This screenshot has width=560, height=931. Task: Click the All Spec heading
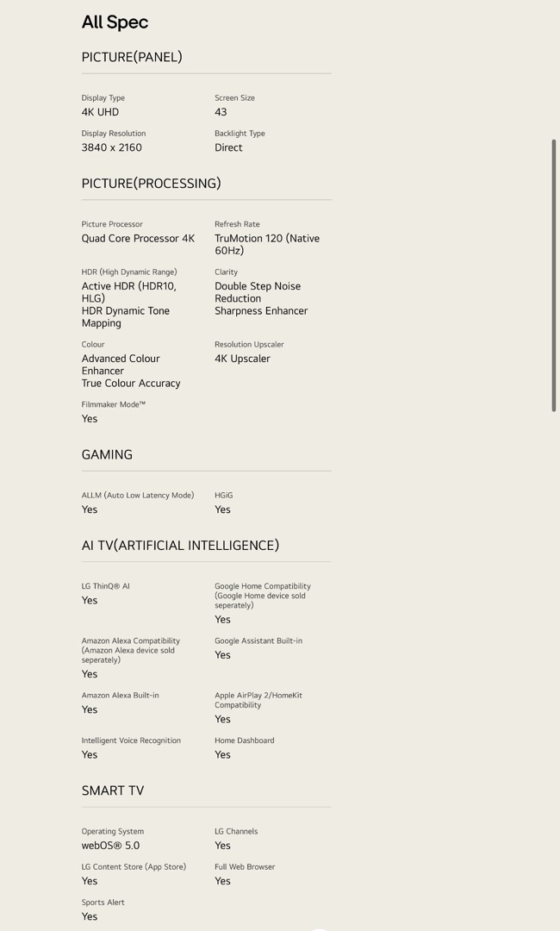tap(115, 22)
